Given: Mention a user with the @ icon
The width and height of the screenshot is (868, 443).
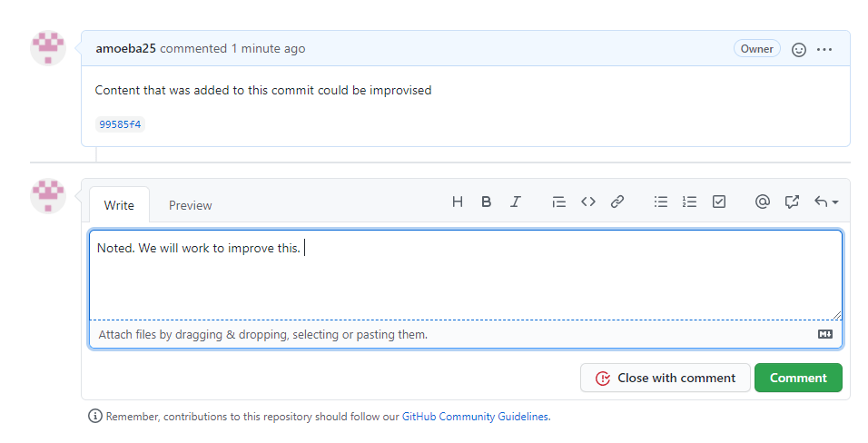Looking at the screenshot, I should pos(763,202).
